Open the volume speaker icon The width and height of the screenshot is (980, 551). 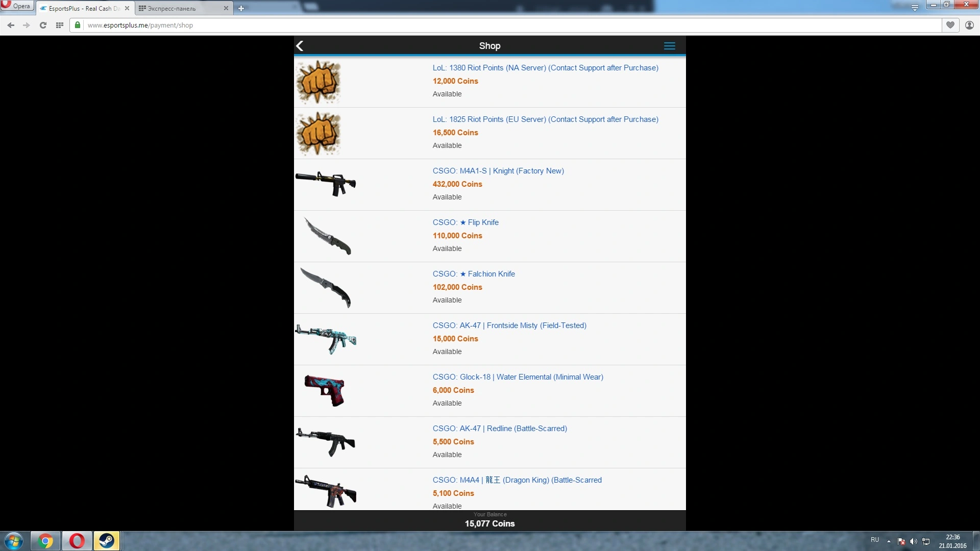[914, 541]
